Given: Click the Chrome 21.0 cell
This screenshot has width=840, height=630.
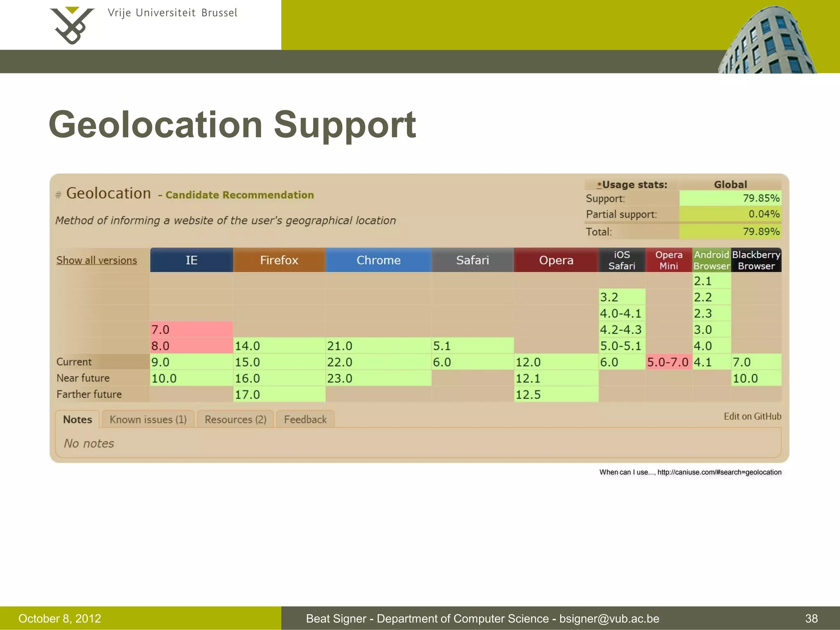Looking at the screenshot, I should click(378, 346).
